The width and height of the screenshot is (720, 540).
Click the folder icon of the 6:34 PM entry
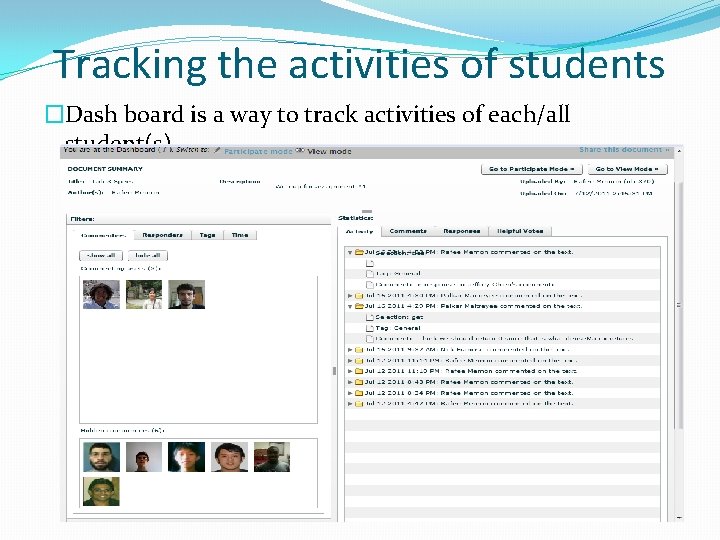click(x=360, y=393)
